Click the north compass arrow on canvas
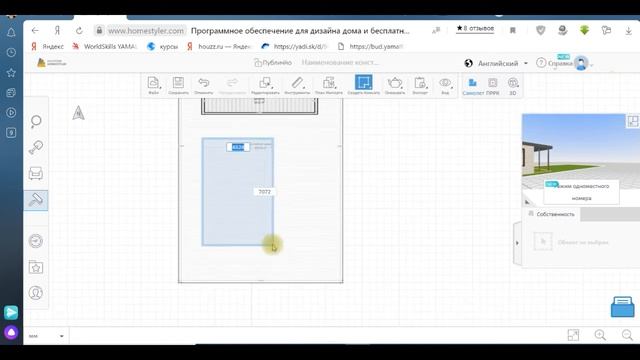640x360 pixels. pos(78,113)
